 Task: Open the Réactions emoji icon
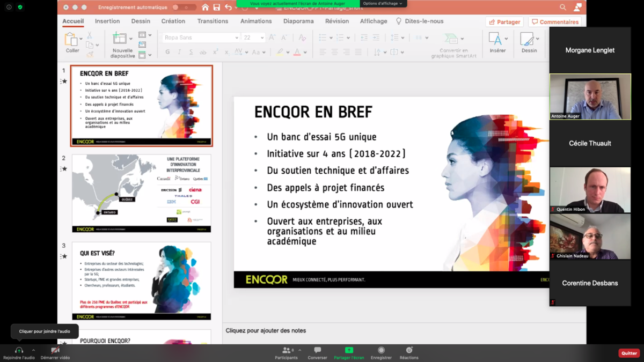coord(409,350)
